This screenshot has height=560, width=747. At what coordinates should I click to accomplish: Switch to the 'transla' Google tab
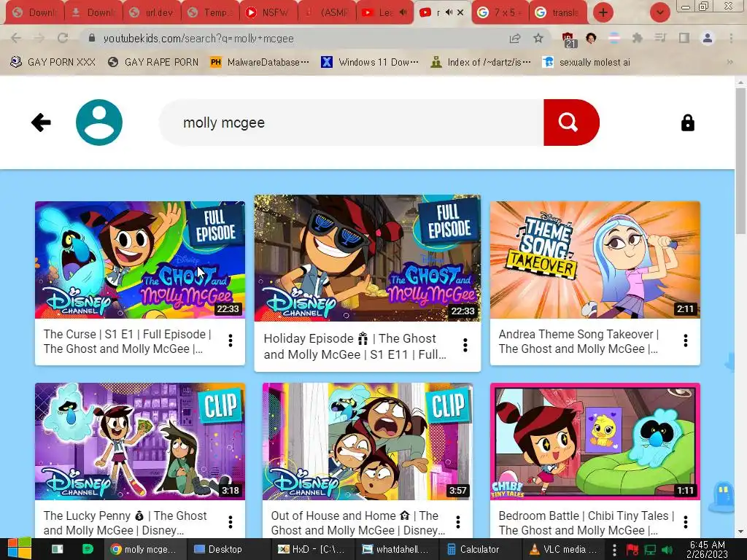tap(558, 12)
